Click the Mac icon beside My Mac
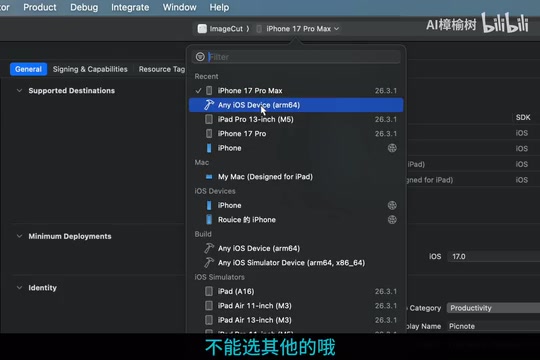The width and height of the screenshot is (540, 360). [209, 177]
